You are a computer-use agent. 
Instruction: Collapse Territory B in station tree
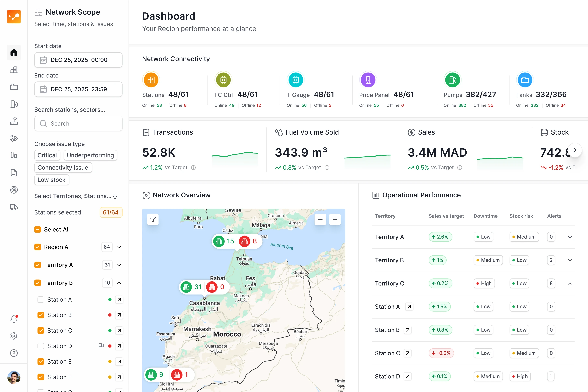(119, 283)
